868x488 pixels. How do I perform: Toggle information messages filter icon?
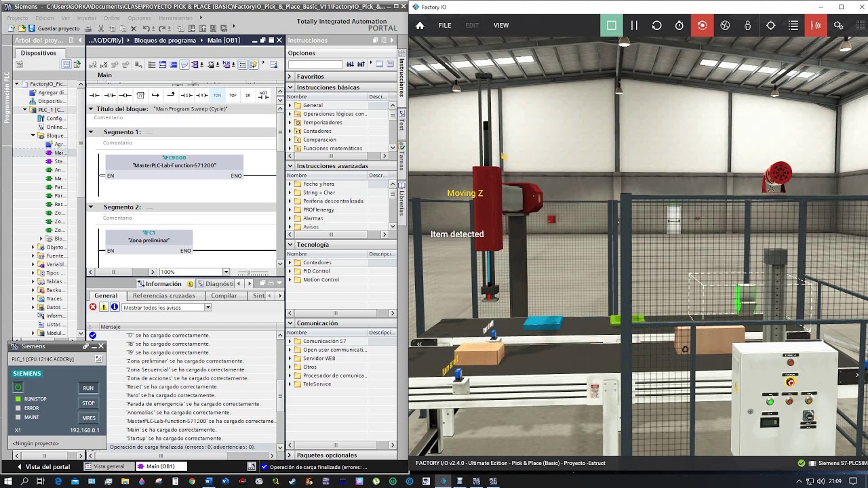tap(115, 307)
